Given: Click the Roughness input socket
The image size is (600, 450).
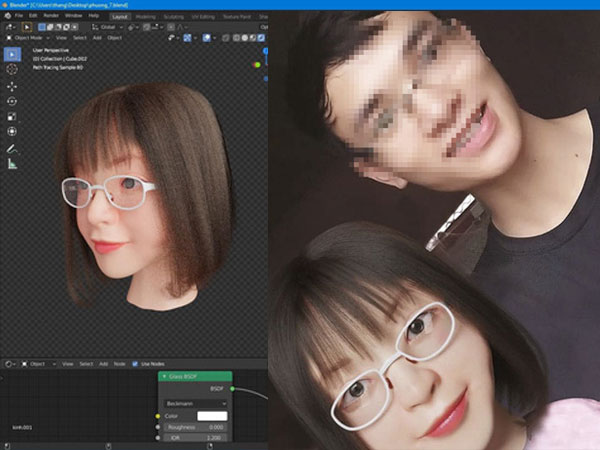Looking at the screenshot, I should click(x=158, y=427).
